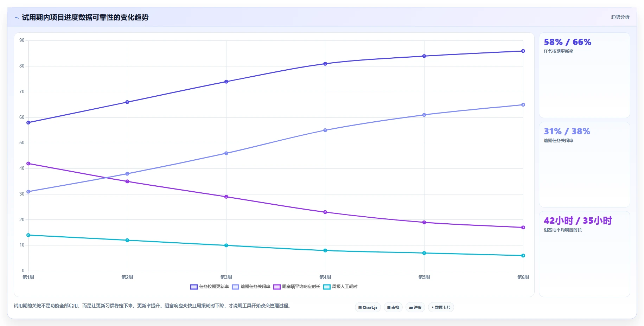Click 任务按期更新率 label in first stat card

click(559, 51)
